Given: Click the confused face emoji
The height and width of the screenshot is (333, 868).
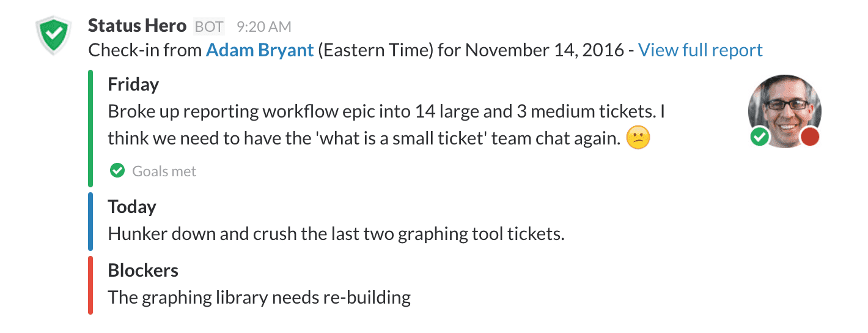Looking at the screenshot, I should click(x=639, y=138).
